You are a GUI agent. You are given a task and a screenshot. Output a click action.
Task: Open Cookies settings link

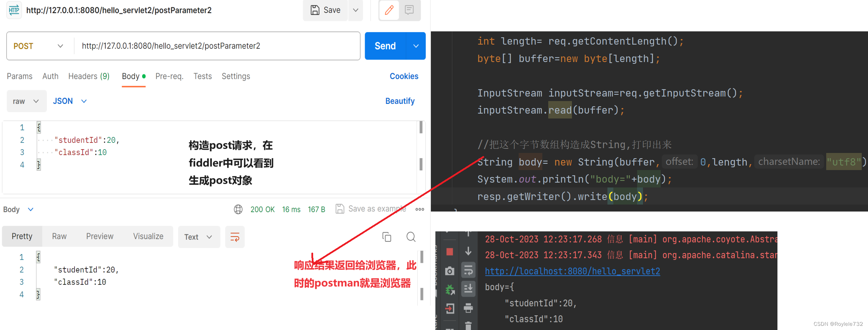404,76
